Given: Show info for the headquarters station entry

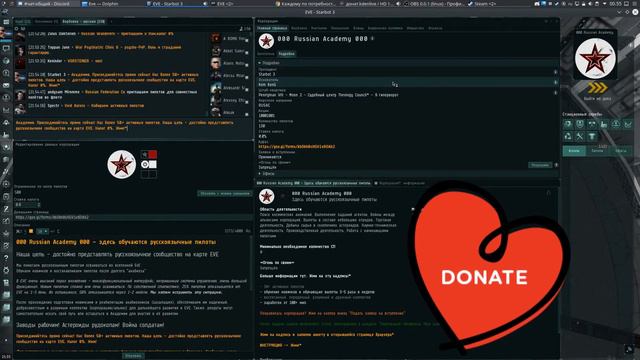Looking at the screenshot, I should tap(556, 93).
